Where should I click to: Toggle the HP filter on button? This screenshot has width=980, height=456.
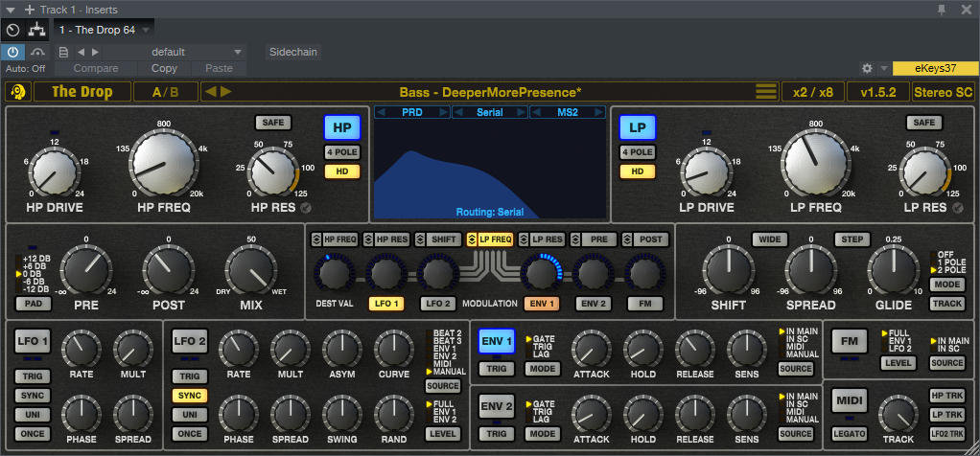point(342,127)
